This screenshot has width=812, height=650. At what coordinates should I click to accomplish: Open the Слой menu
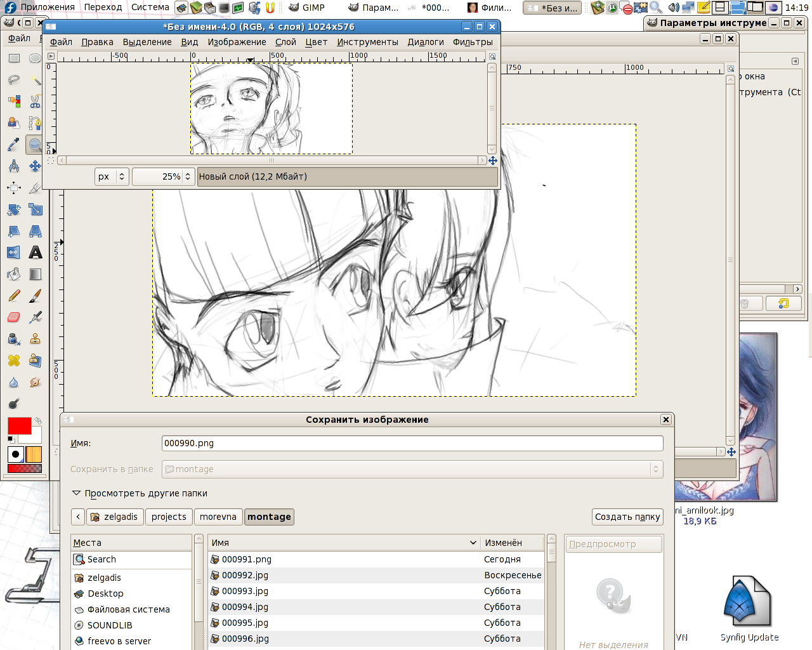285,42
